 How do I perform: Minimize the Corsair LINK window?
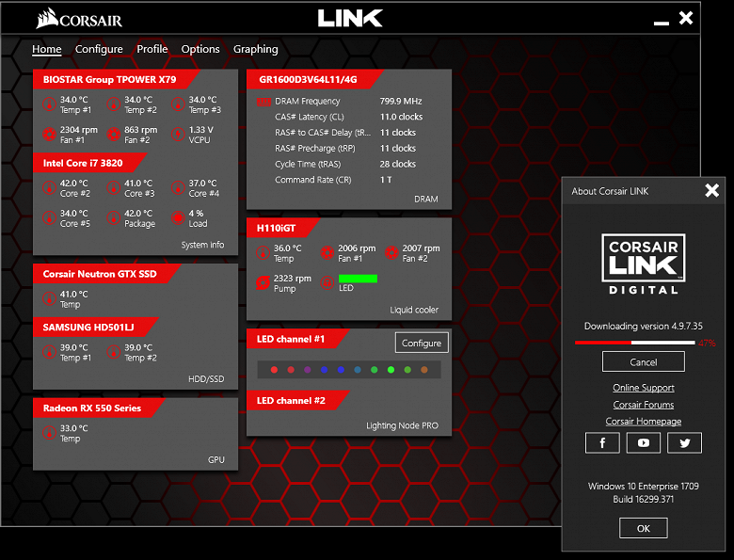point(661,23)
